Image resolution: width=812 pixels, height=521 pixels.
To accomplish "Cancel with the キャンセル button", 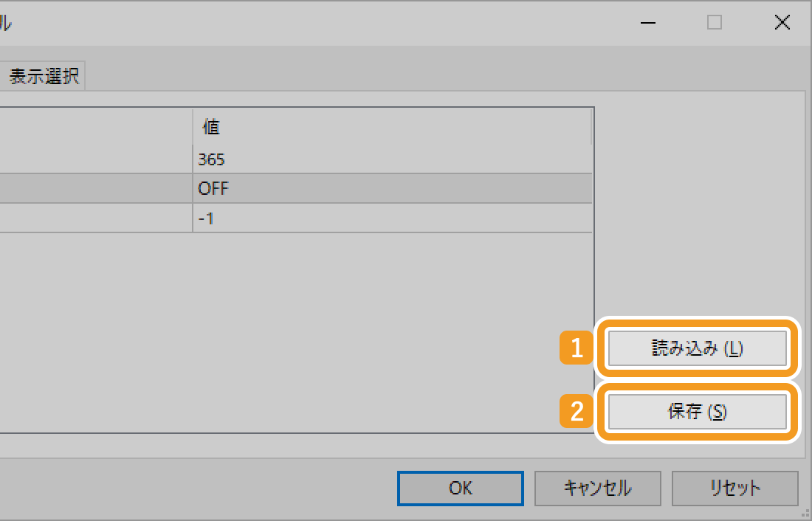I will click(x=597, y=488).
